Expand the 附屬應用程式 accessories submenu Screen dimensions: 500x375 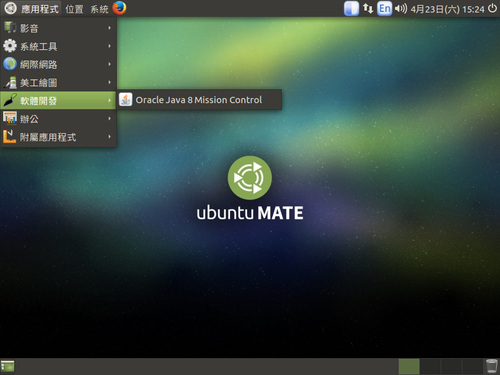click(58, 137)
